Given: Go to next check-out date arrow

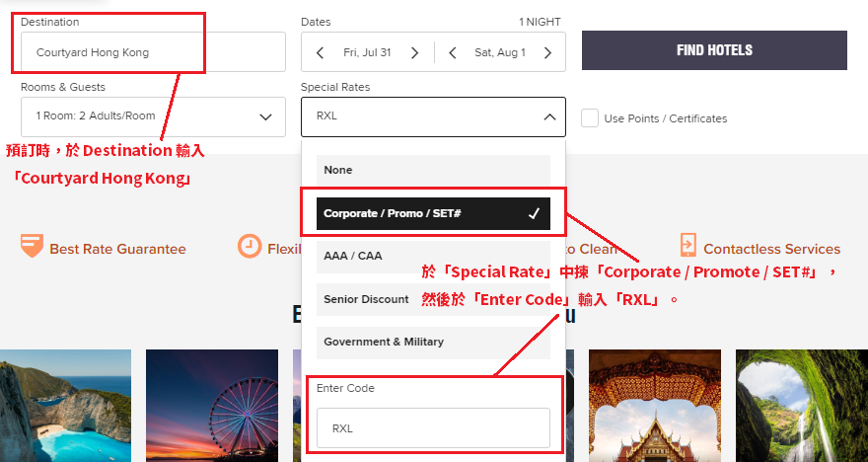Looking at the screenshot, I should [547, 52].
